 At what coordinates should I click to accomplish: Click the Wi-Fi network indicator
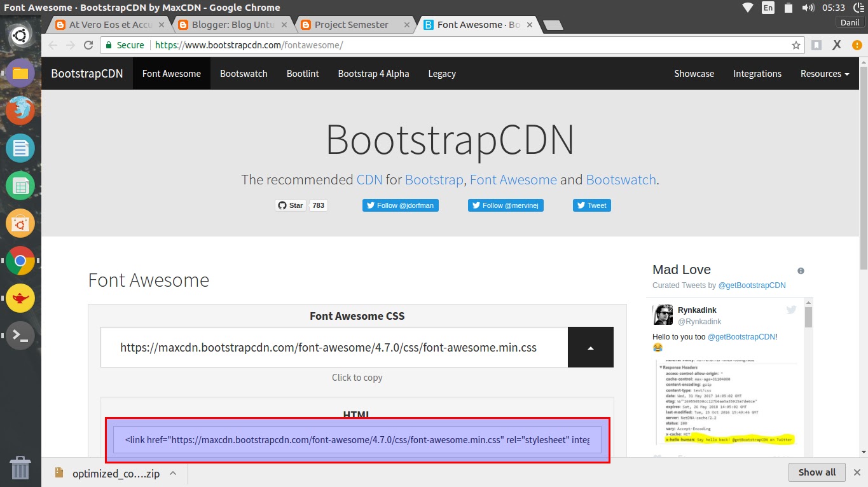pyautogui.click(x=748, y=8)
